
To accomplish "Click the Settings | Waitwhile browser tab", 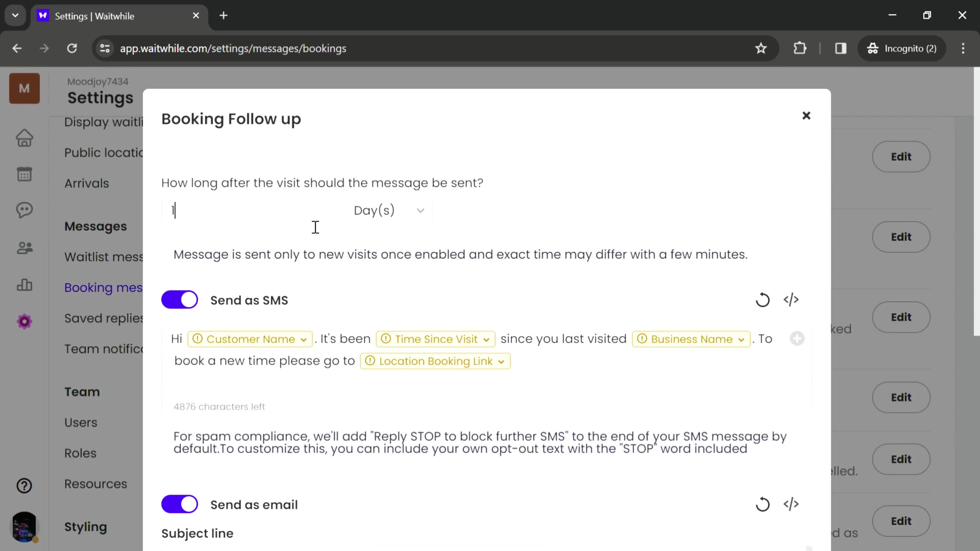I will click(119, 16).
